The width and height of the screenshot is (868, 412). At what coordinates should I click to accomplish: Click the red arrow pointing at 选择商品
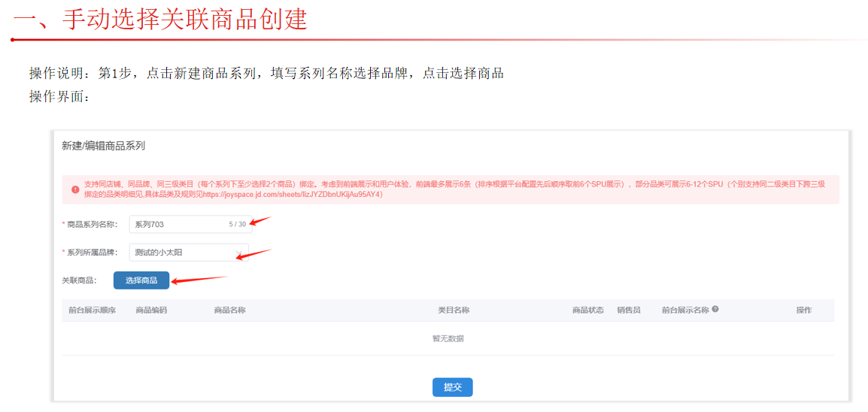point(199,280)
